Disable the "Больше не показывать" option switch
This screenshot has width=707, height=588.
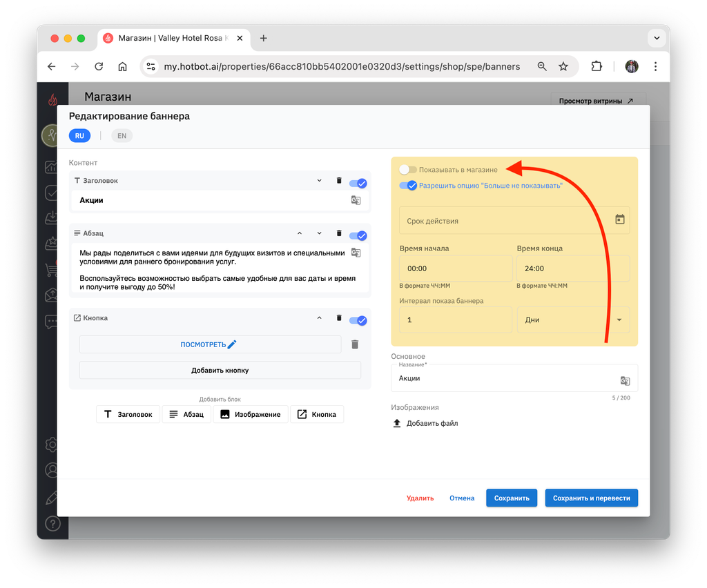(408, 185)
